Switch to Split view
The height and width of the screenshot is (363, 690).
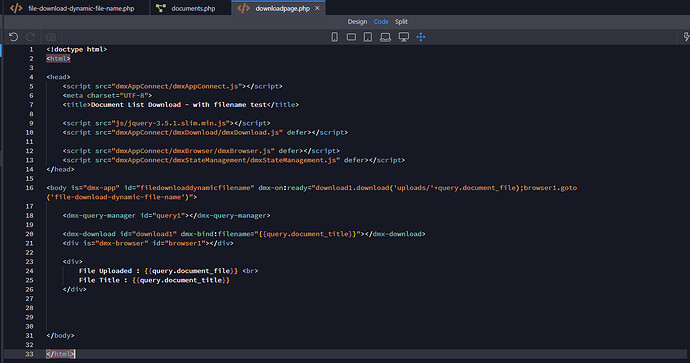coord(401,22)
